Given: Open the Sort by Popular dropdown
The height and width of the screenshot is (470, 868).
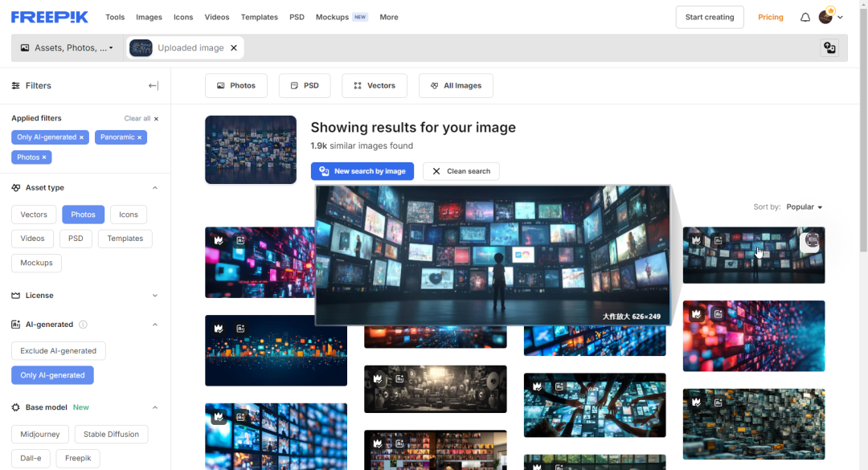Looking at the screenshot, I should click(805, 207).
